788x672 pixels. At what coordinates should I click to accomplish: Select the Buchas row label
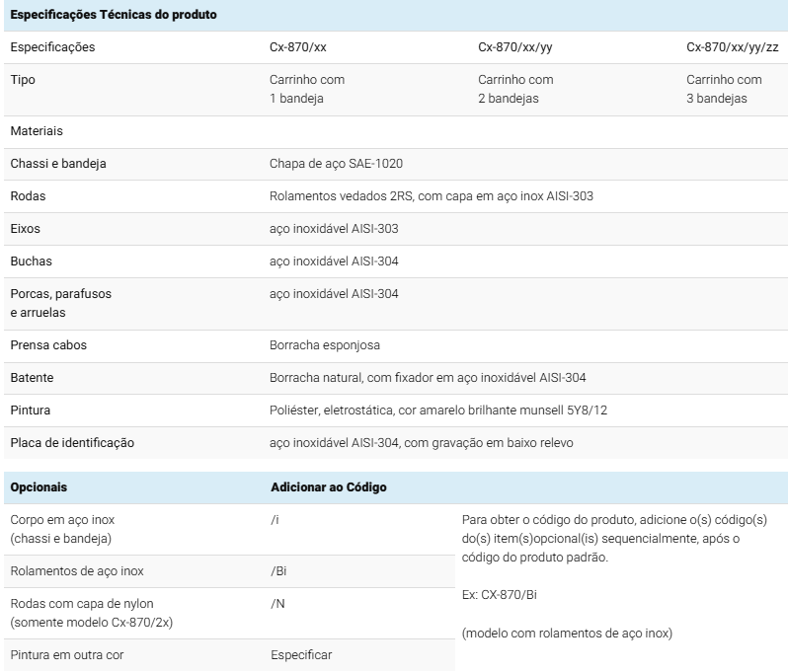tap(31, 261)
